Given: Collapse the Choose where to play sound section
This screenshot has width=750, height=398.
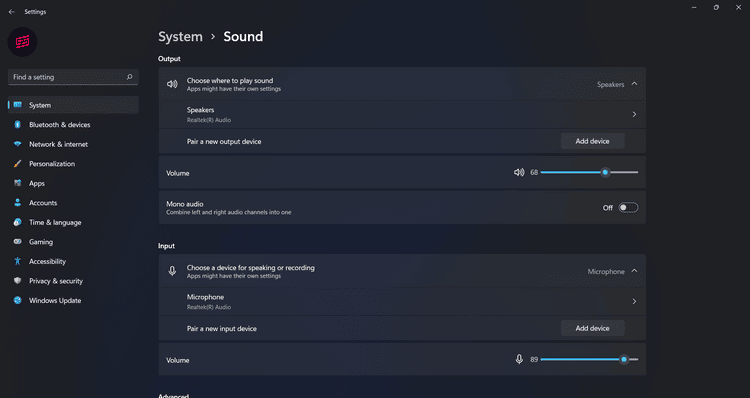Looking at the screenshot, I should [634, 84].
